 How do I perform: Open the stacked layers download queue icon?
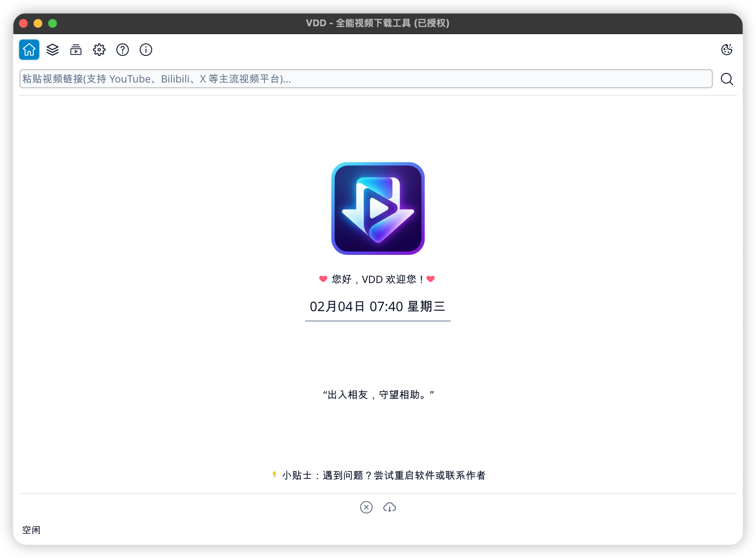(x=53, y=50)
